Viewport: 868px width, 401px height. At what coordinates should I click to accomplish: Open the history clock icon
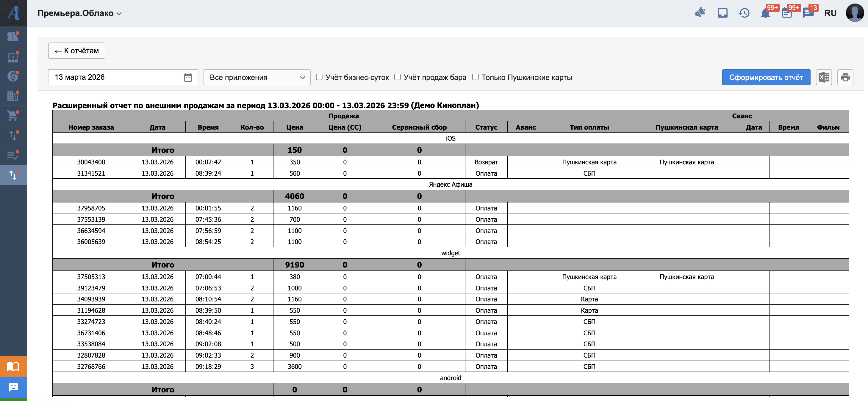(x=744, y=13)
